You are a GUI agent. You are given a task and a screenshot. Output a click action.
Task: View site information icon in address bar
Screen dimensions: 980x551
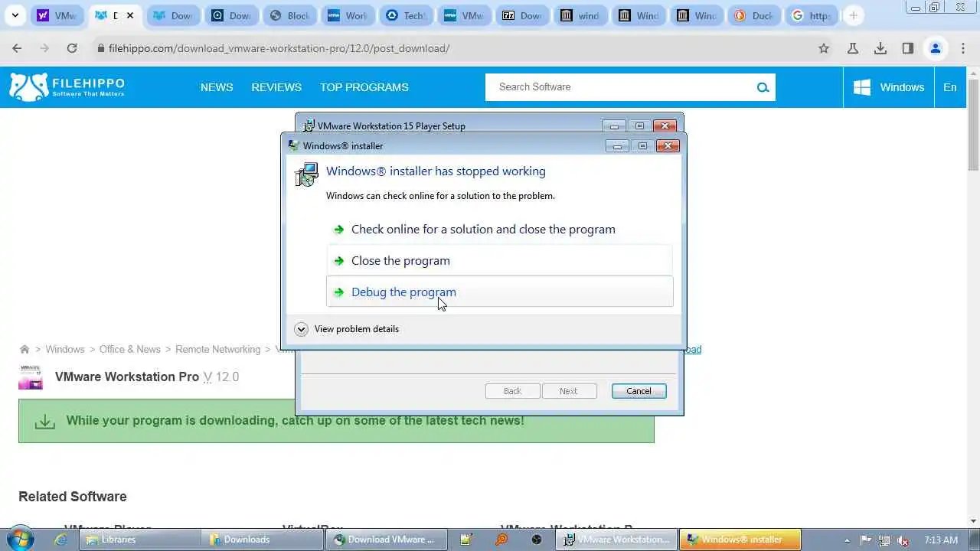tap(100, 48)
